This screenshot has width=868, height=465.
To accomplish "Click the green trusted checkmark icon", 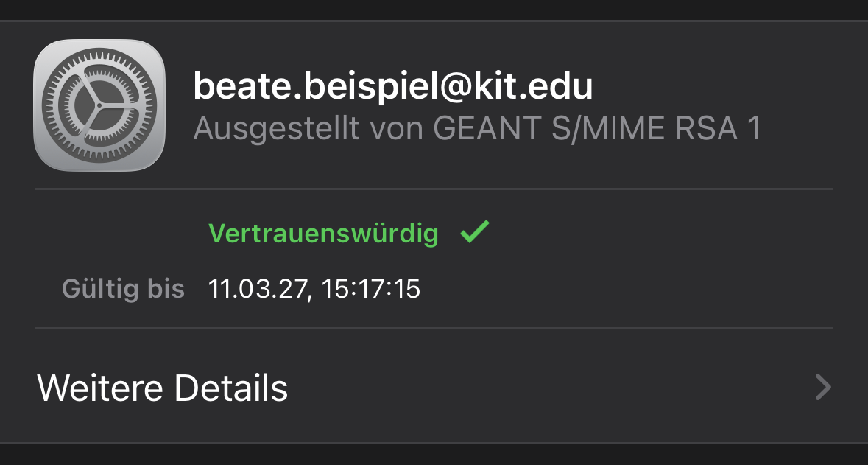I will tap(474, 233).
